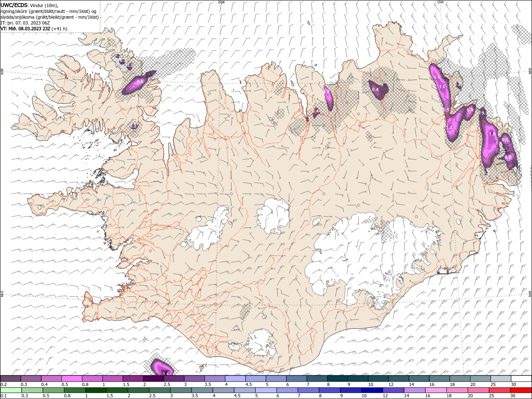Screen dimensions: 532x399
Task: Pick the light pink 16 swatch, lower legend
Action: click(435, 390)
